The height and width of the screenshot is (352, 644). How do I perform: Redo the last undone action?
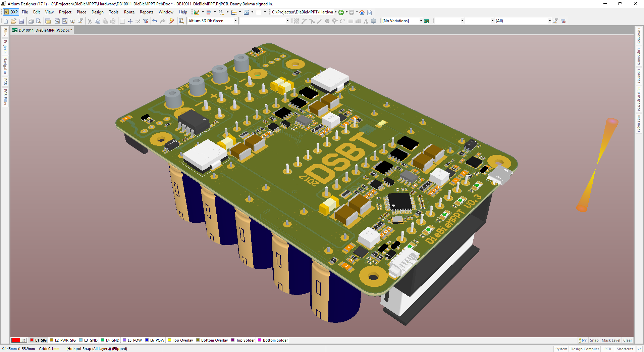163,21
